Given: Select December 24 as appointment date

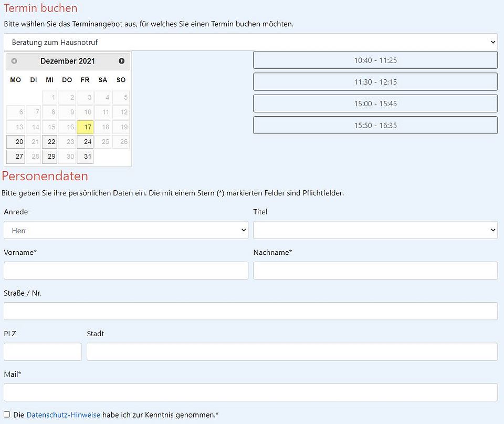Looking at the screenshot, I should coord(85,142).
